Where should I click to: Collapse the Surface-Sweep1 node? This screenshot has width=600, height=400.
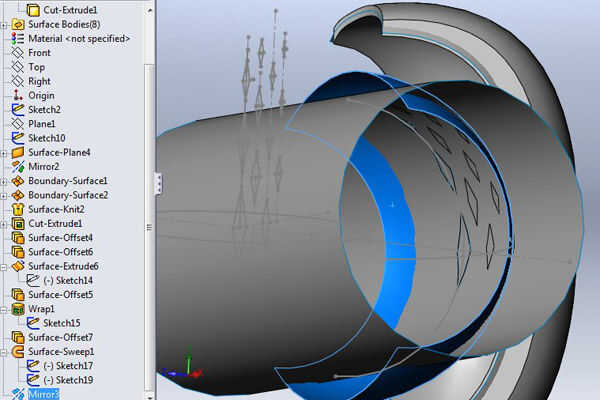4,352
